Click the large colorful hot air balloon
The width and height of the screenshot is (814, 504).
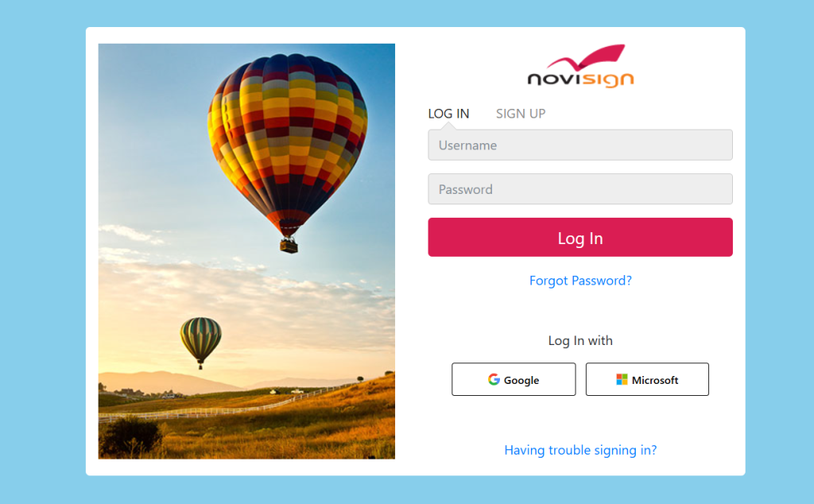pos(288,140)
